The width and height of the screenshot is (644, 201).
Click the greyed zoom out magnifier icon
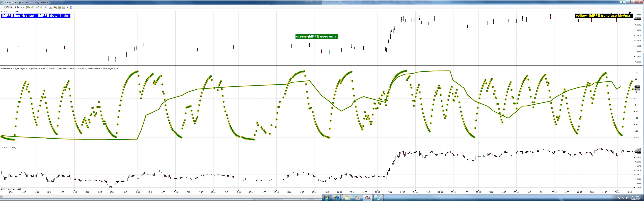41,7
